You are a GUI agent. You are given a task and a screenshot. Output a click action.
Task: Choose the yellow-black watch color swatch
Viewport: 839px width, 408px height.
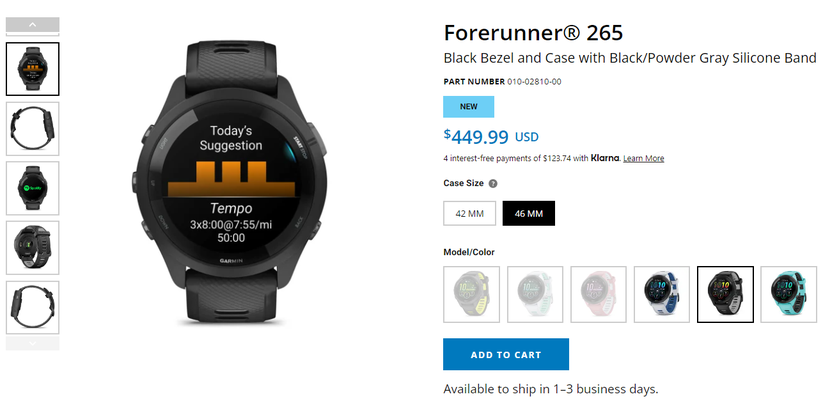click(x=471, y=295)
